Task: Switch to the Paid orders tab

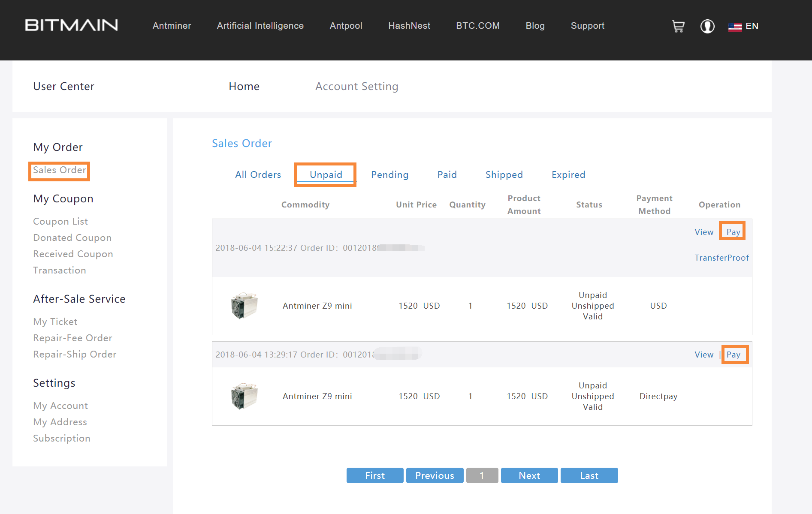Action: pyautogui.click(x=447, y=174)
